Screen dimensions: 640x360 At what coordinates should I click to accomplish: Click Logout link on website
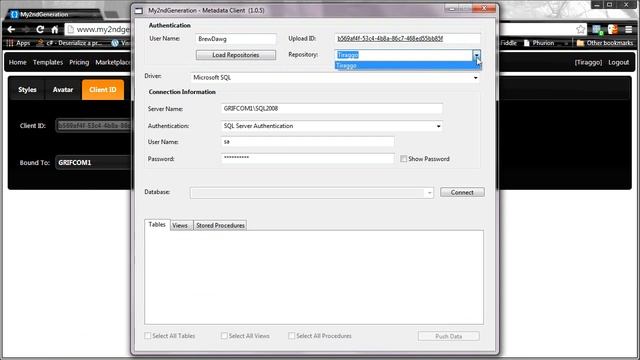tap(618, 62)
